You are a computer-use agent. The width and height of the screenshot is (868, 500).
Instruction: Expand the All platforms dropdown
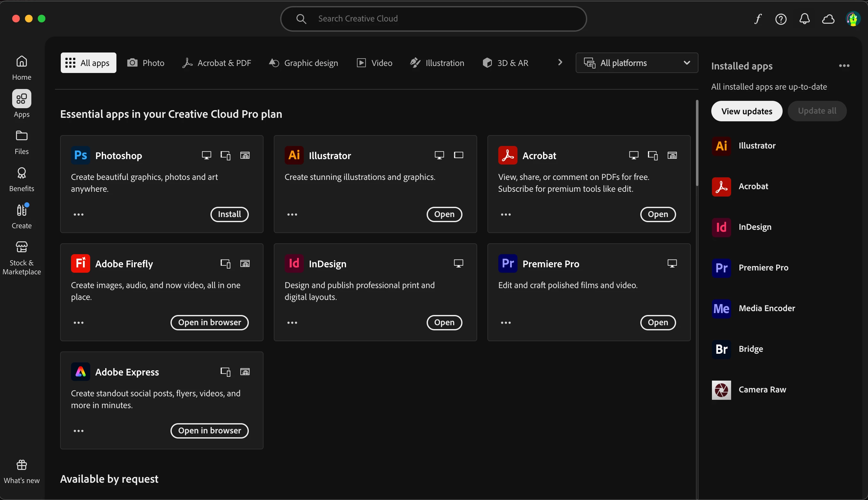pyautogui.click(x=637, y=63)
